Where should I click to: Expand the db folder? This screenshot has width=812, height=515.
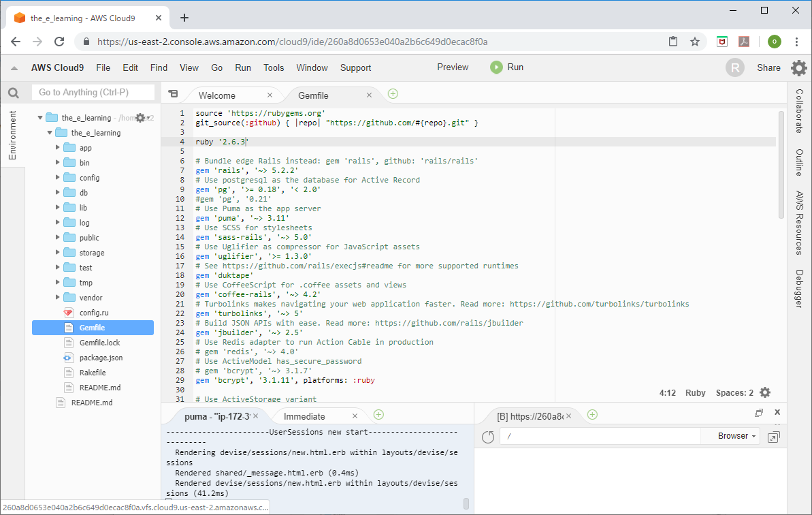(57, 193)
